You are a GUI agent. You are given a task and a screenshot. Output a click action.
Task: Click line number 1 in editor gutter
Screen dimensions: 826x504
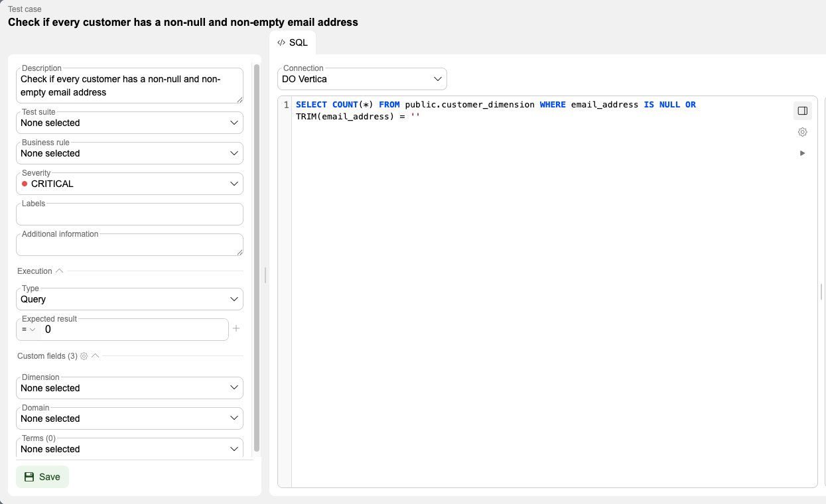tap(286, 105)
